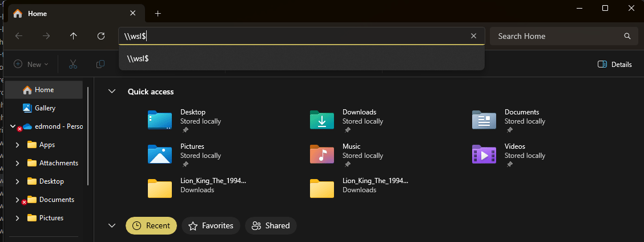Select the sidebar Desktop folder
This screenshot has height=242, width=644.
[x=45, y=181]
